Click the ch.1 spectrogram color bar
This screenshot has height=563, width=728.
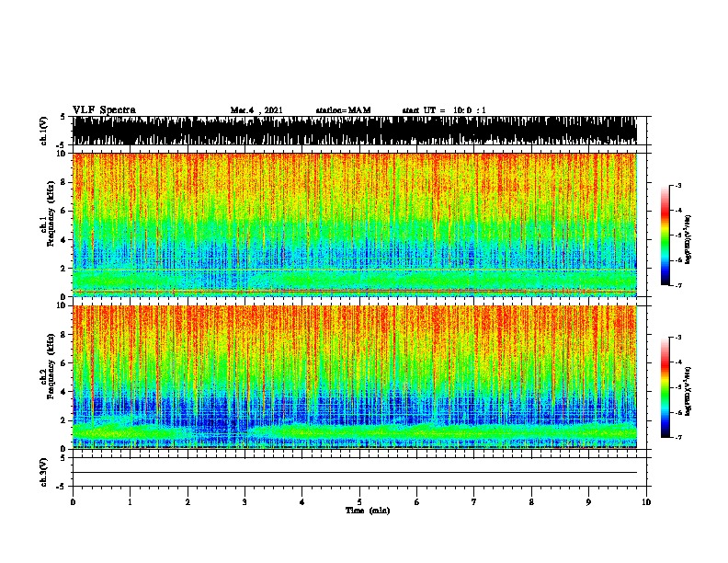coord(665,236)
